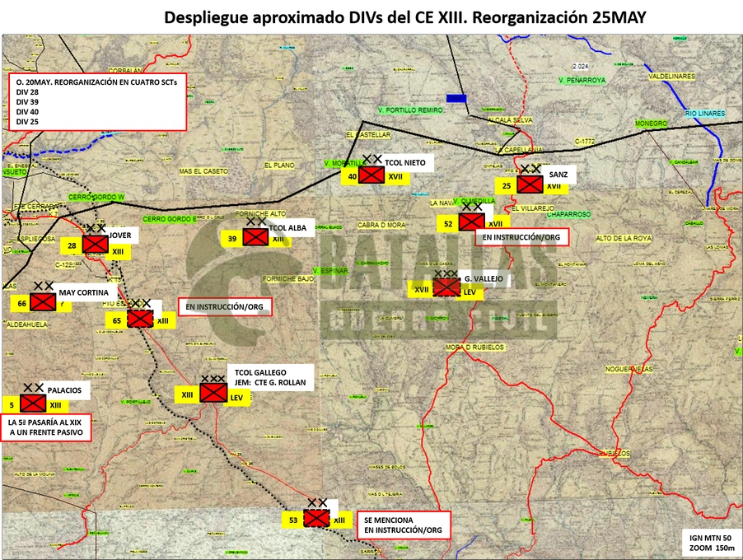This screenshot has height=560, width=743.
Task: Click DIV 25 in the legend box
Action: (x=27, y=122)
